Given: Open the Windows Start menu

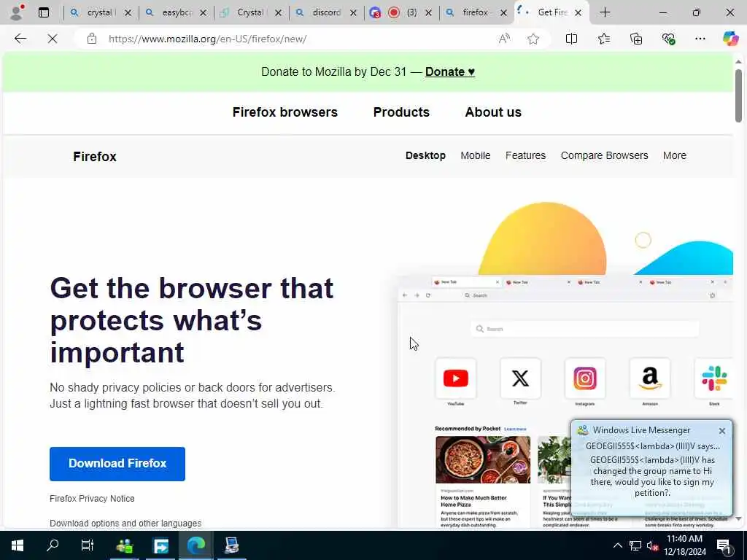Looking at the screenshot, I should 18,545.
